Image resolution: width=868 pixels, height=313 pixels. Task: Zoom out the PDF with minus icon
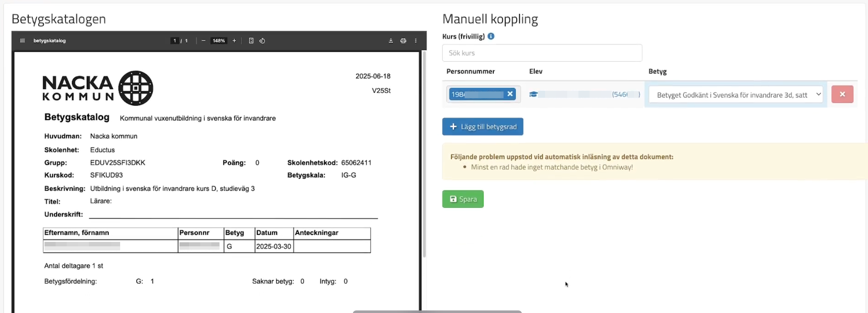(203, 41)
